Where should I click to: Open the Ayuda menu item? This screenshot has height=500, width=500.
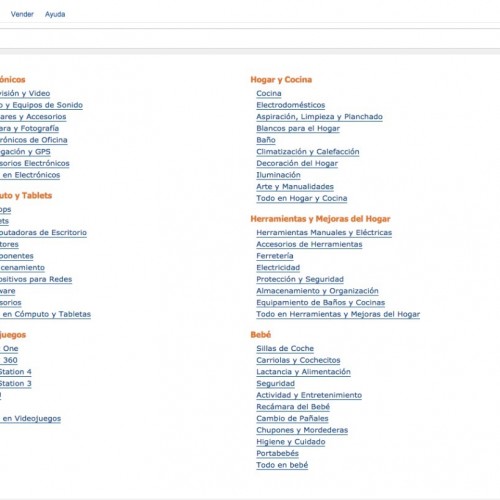click(x=55, y=14)
